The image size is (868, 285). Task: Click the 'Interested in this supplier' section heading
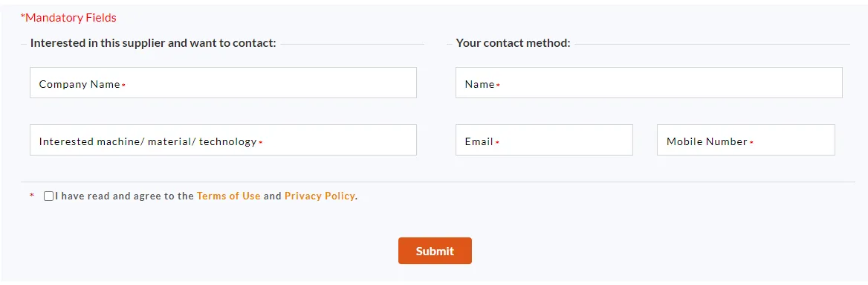(x=153, y=42)
